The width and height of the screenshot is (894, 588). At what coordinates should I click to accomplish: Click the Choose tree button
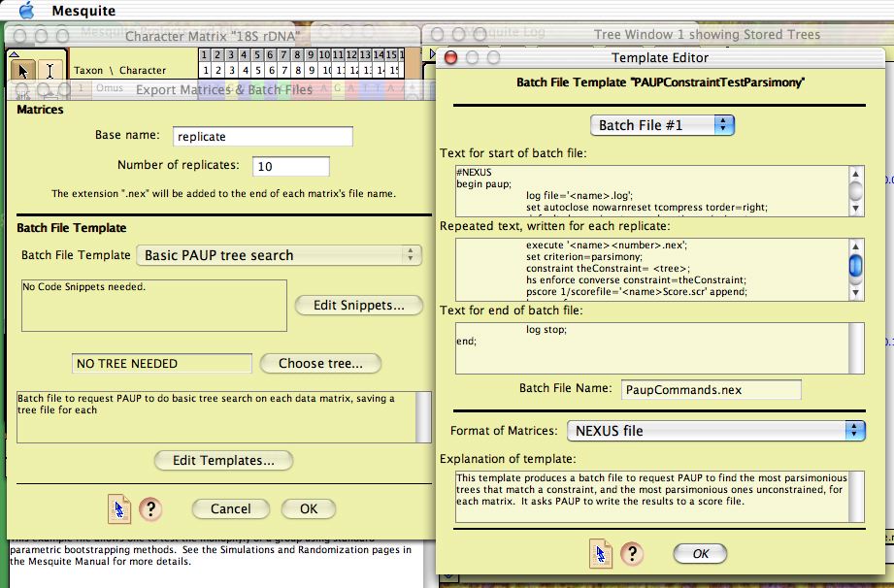pos(320,364)
